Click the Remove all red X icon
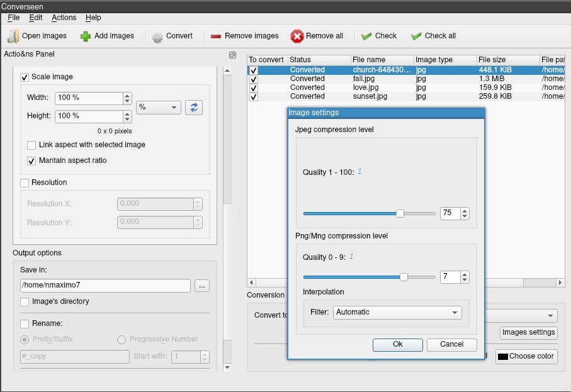 point(297,36)
